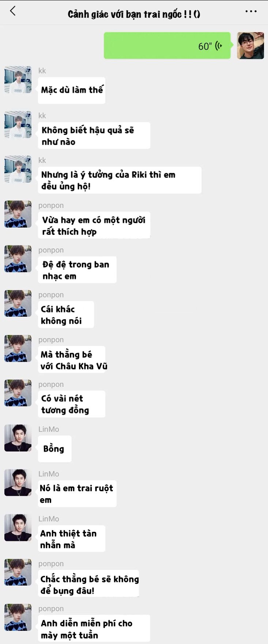
Task: Tap message "Có vài nét tương đồng"
Action: [72, 404]
